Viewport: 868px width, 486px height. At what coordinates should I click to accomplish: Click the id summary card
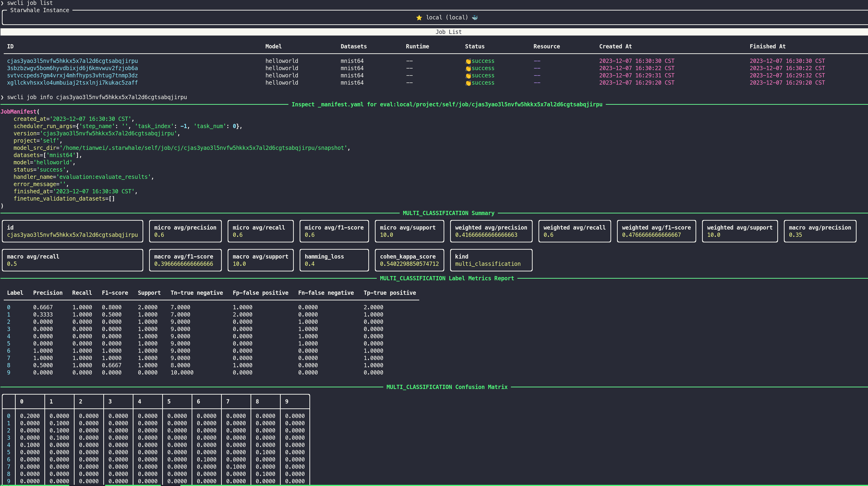point(72,231)
